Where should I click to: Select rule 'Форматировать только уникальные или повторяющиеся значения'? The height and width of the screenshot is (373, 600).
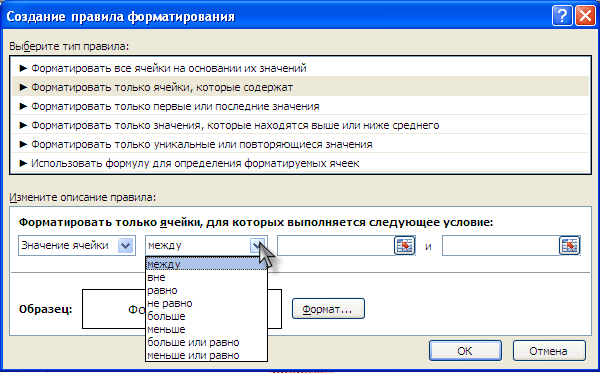click(300, 144)
